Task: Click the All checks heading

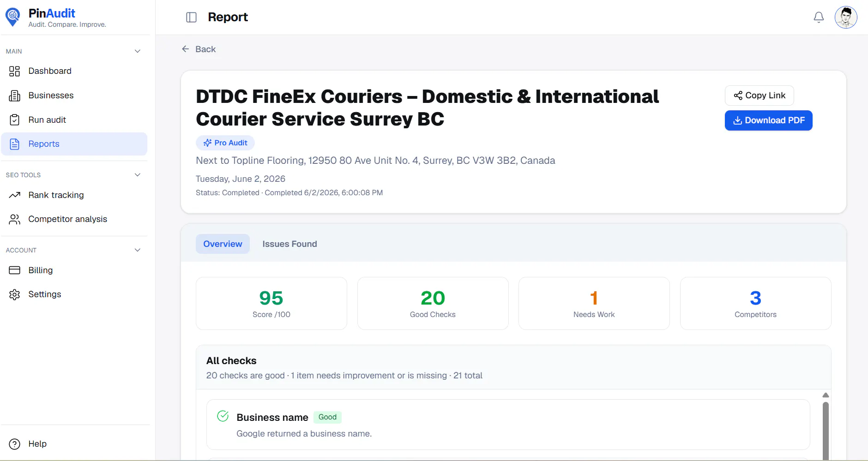Action: click(x=231, y=361)
